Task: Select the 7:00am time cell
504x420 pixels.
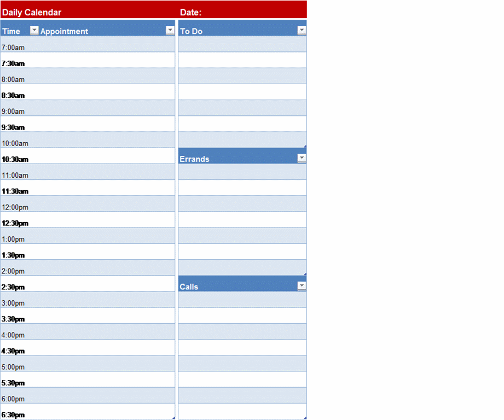Action: (x=20, y=44)
